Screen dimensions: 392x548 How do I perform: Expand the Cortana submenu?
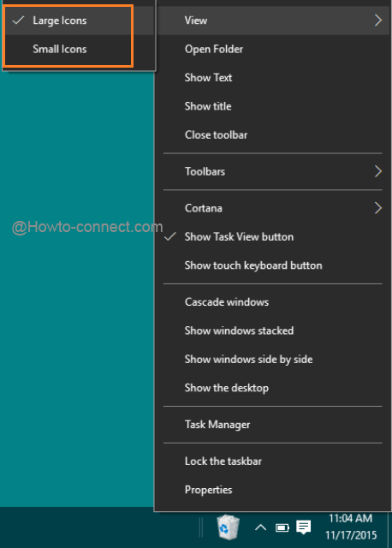tap(273, 208)
